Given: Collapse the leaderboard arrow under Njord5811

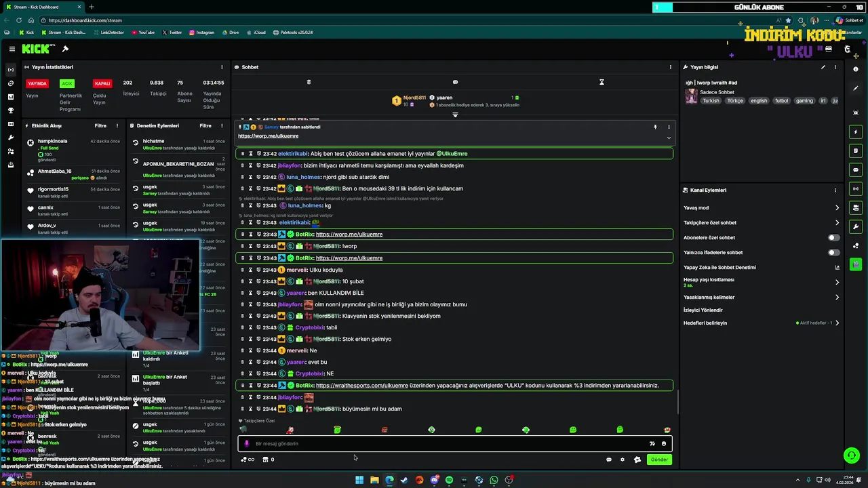Looking at the screenshot, I should coord(455,115).
